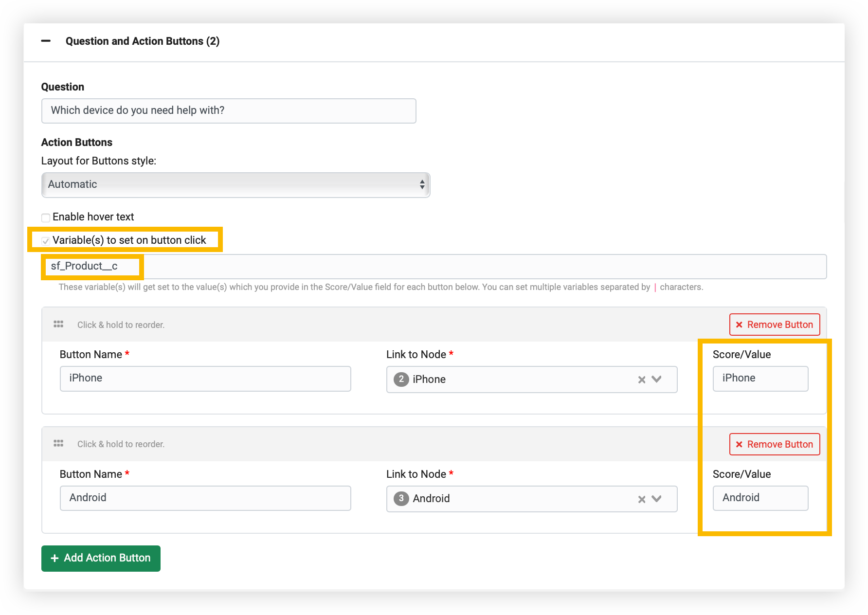
Task: Uncheck Variable(s) to set on button click
Action: [x=45, y=240]
